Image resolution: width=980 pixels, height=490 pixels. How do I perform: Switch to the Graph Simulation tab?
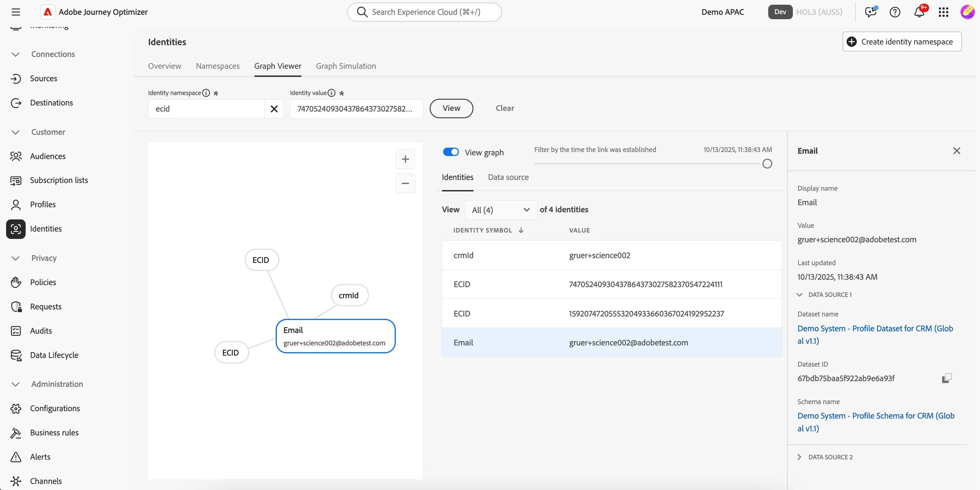pos(346,66)
